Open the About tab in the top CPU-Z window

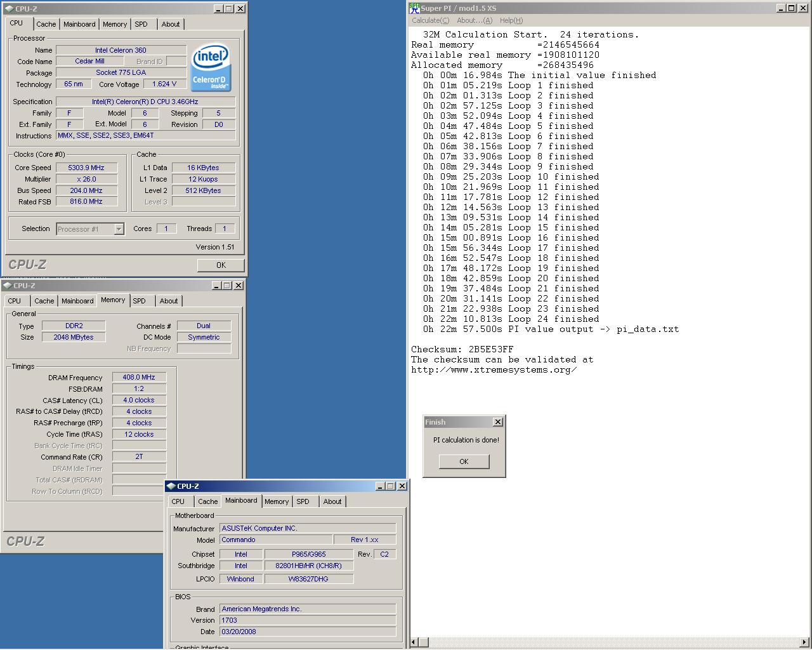(170, 24)
